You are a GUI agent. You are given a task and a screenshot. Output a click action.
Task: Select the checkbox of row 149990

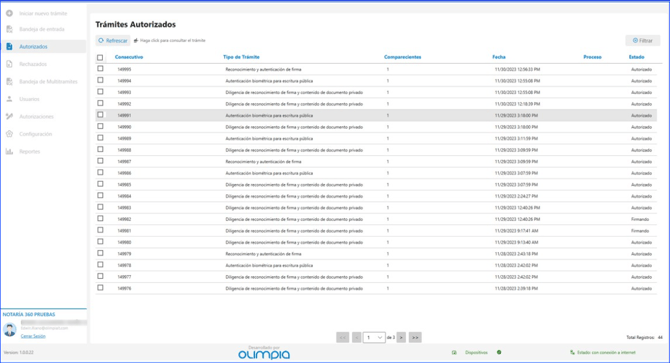pyautogui.click(x=100, y=126)
